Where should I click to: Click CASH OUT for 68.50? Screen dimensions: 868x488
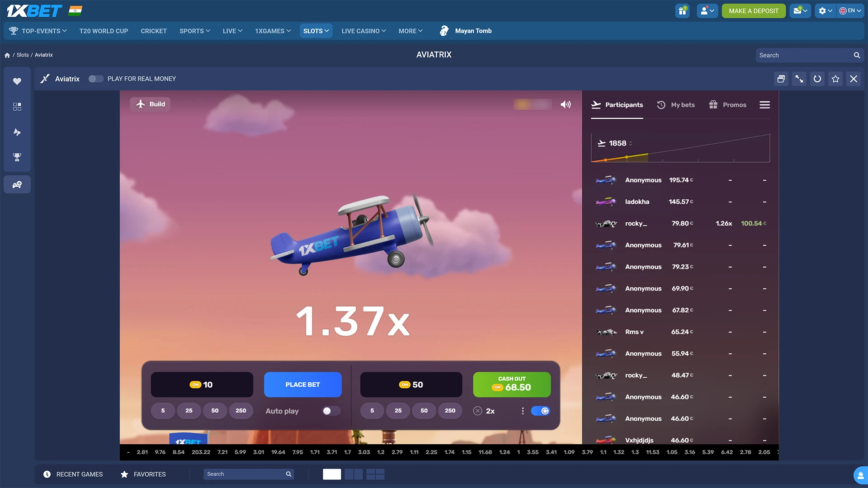(512, 385)
